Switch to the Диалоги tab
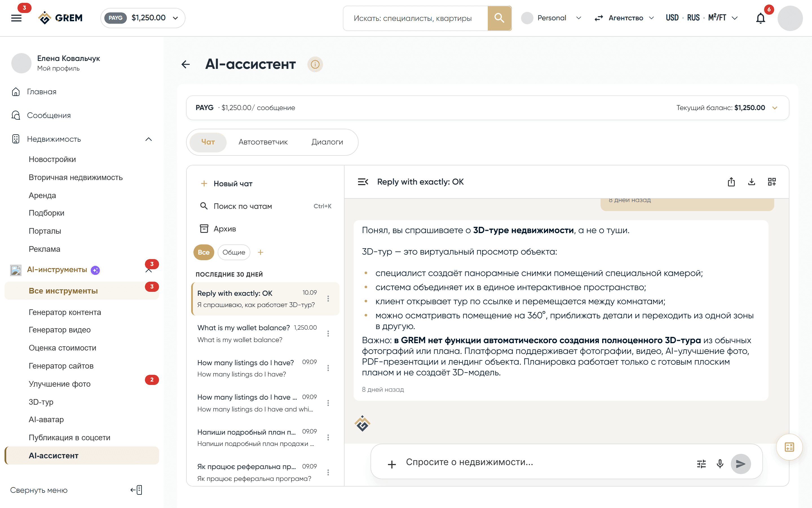812x508 pixels. tap(327, 142)
